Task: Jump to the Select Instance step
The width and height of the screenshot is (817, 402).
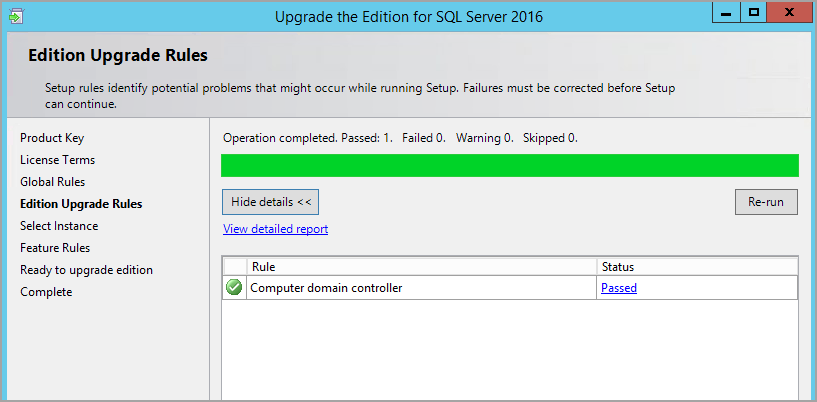Action: [x=59, y=226]
